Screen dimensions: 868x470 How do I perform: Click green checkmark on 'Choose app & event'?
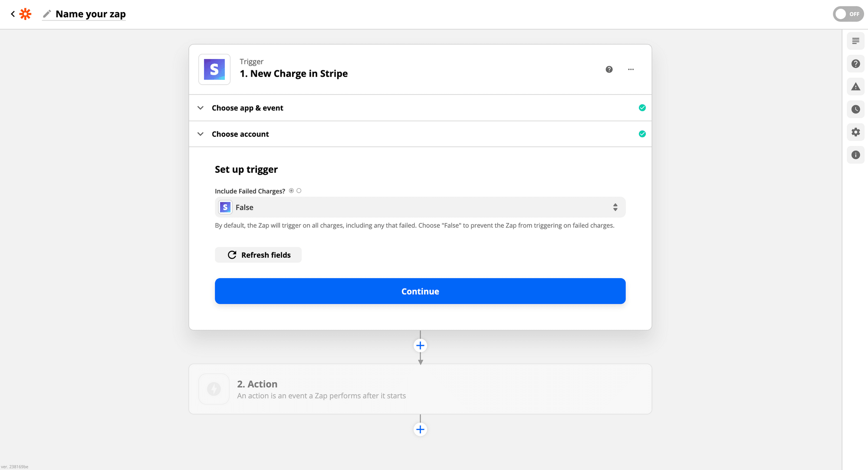(642, 108)
